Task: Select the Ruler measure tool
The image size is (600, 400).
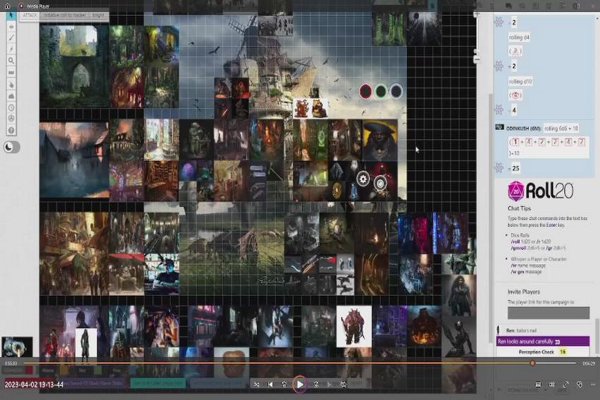Action: [x=11, y=72]
